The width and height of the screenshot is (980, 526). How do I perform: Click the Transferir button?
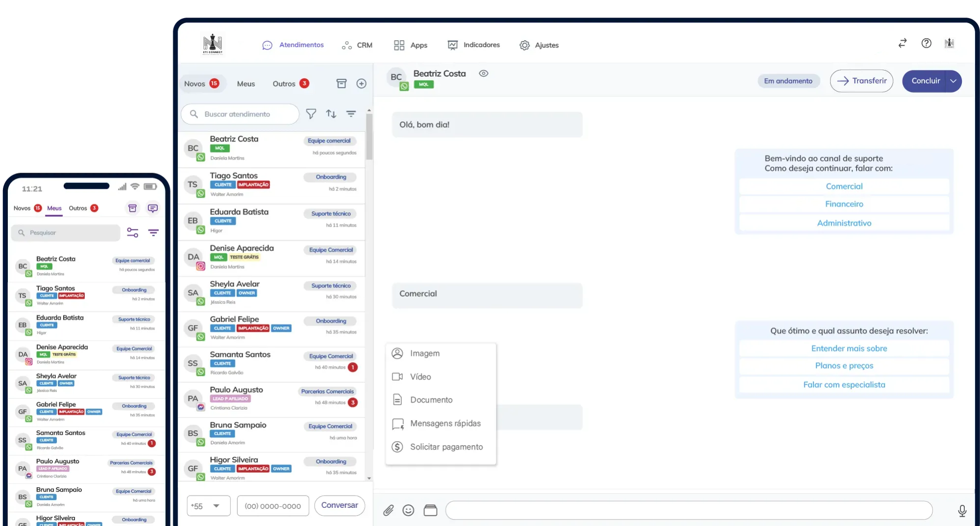coord(861,81)
